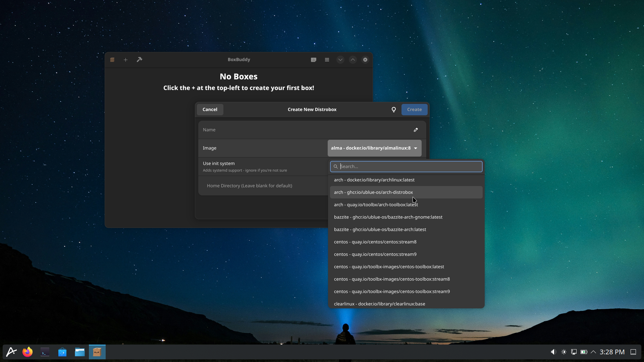Open the terminal command icon in BoxBuddy header
Viewport: 644px width, 362px height.
314,60
